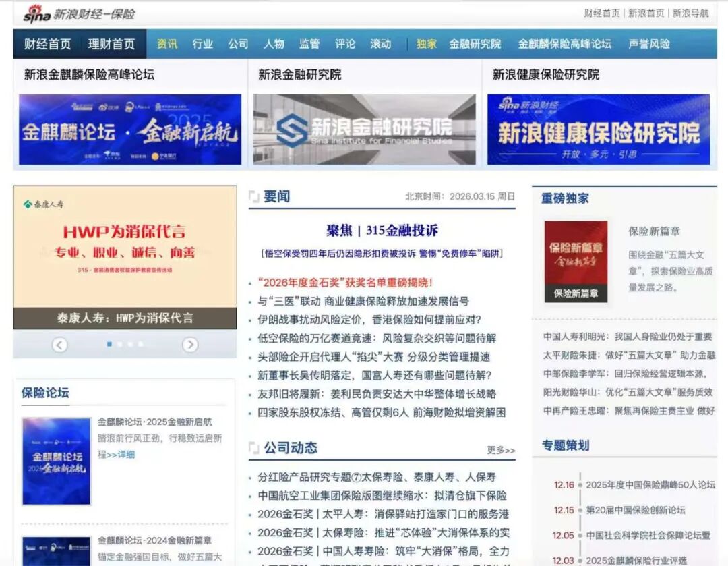Open 金麒麟论坛 2025 forum thumbnail
The image size is (728, 566).
56,461
